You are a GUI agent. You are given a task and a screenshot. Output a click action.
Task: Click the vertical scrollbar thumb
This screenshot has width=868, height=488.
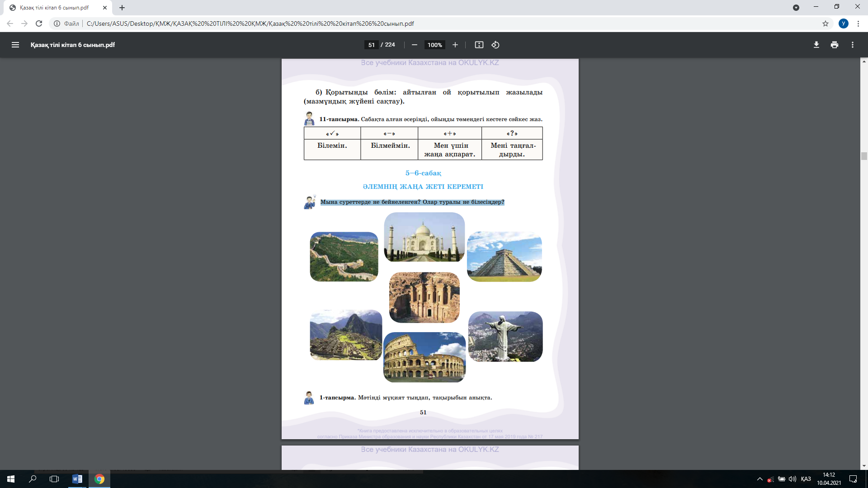tap(864, 156)
